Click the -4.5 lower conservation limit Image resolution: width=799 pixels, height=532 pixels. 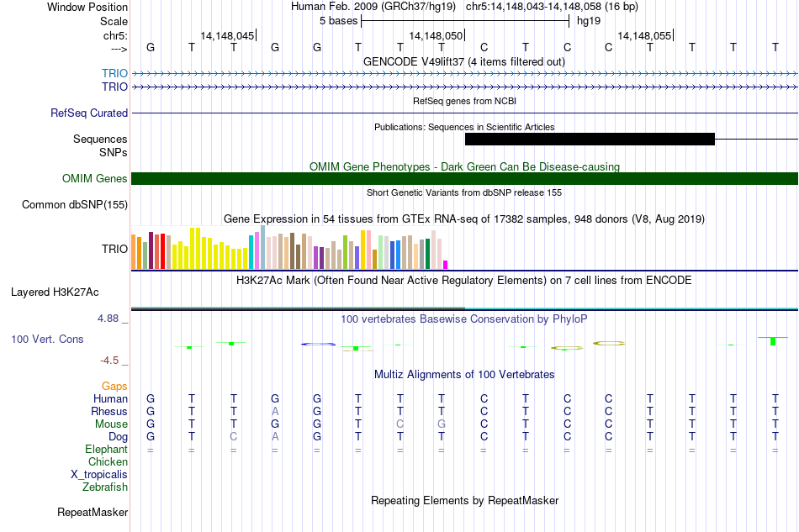coord(109,361)
